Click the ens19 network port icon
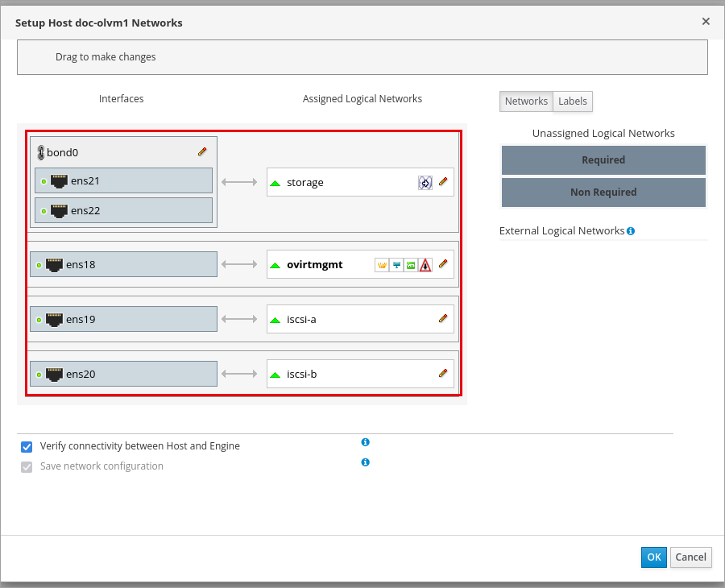Image resolution: width=725 pixels, height=588 pixels. pyautogui.click(x=54, y=320)
